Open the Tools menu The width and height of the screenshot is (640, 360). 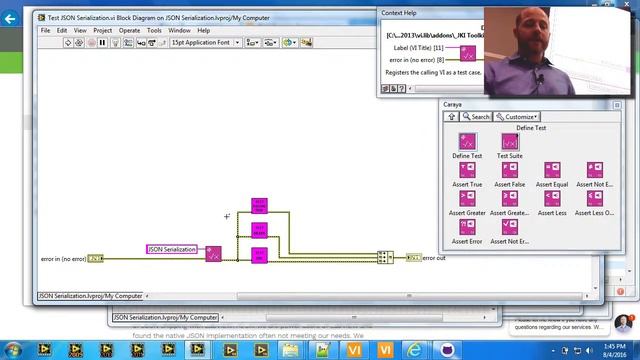[154, 31]
